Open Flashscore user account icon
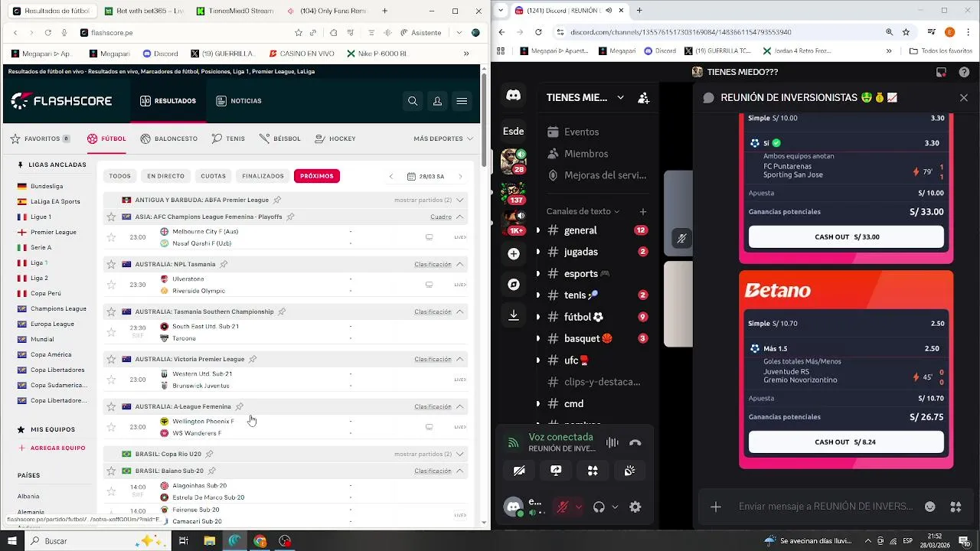Viewport: 980px width, 551px height. tap(437, 101)
